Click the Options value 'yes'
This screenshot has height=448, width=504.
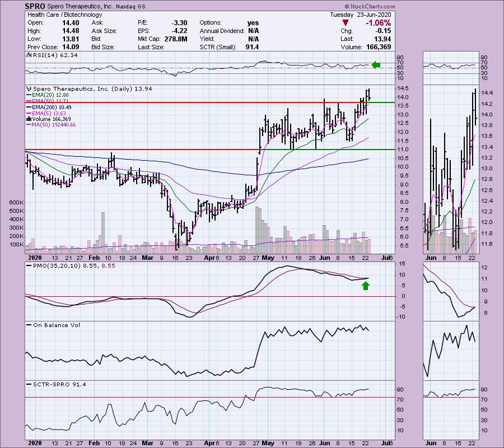tap(253, 23)
